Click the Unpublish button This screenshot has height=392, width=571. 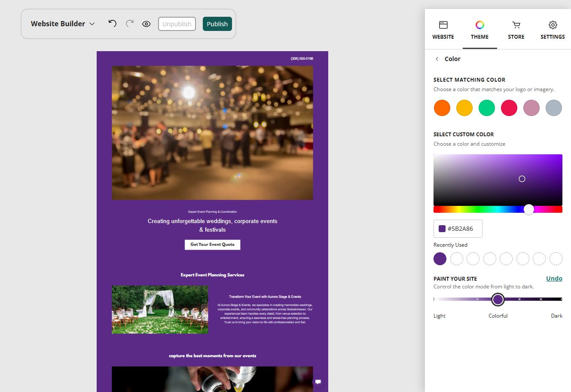(177, 24)
